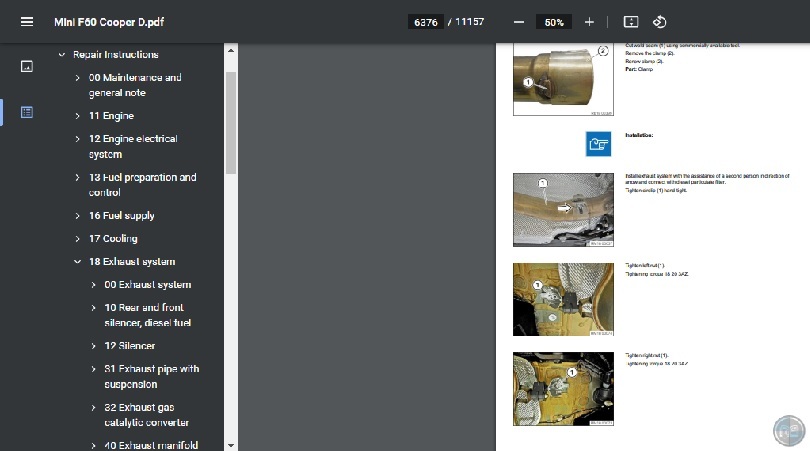Viewport: 810px width, 451px height.
Task: Open 10 Rear and front silencer entry
Action: 148,315
